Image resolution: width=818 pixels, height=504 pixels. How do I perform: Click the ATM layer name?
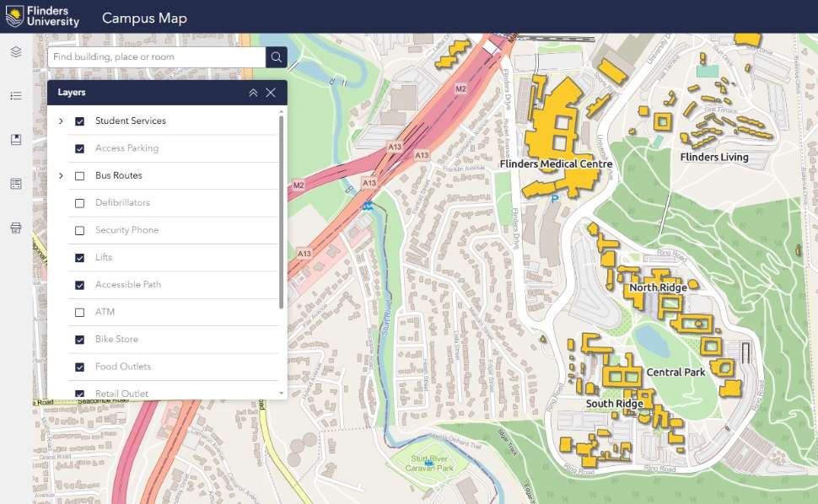point(105,312)
